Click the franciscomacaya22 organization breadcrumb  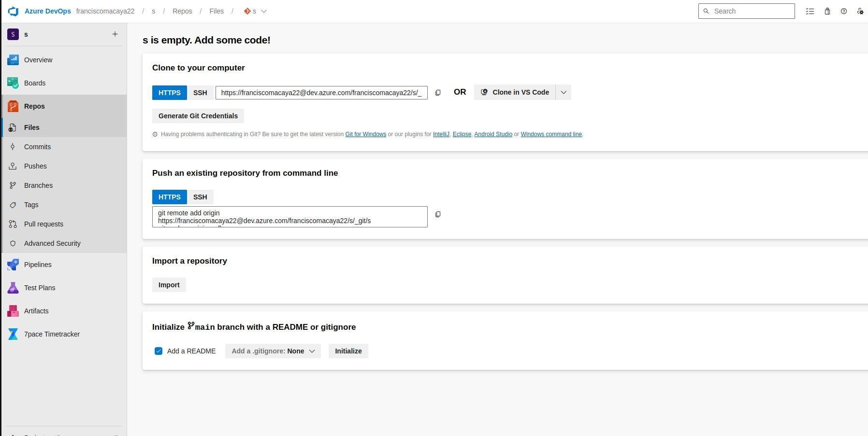click(x=105, y=11)
